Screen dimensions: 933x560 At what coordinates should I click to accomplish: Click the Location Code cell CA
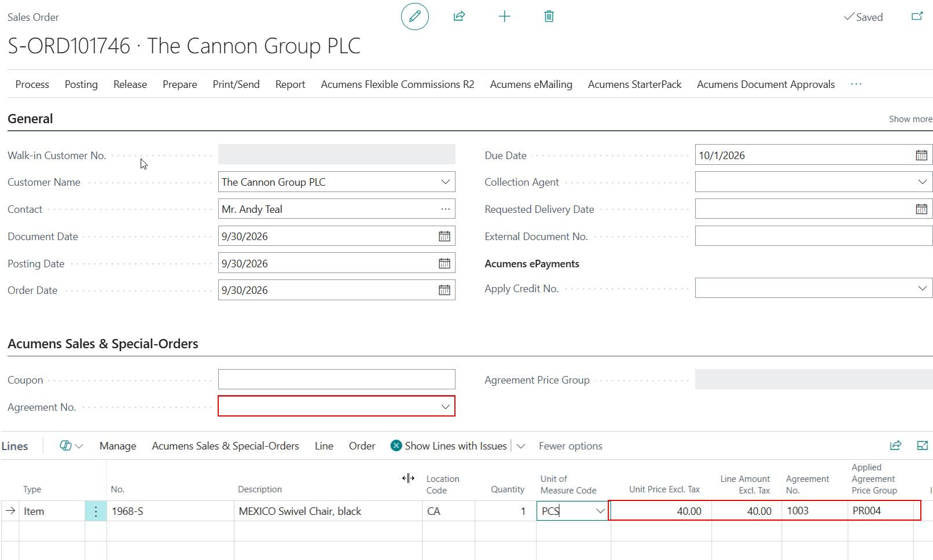tap(449, 511)
